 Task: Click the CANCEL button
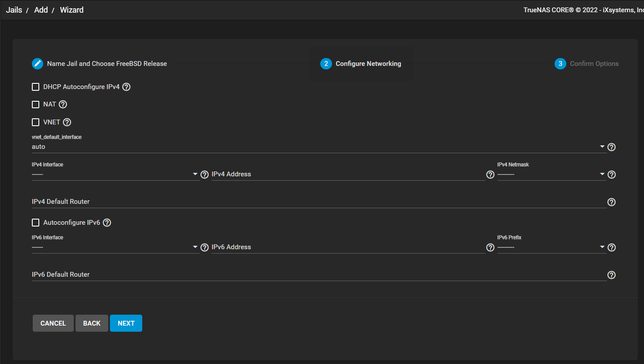pyautogui.click(x=53, y=323)
